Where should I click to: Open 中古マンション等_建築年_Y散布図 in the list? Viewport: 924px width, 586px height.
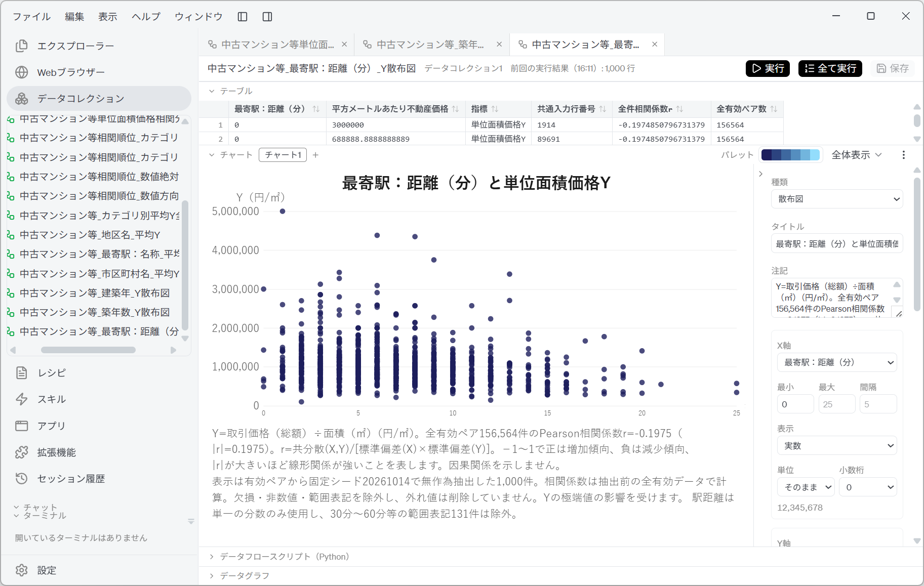94,293
